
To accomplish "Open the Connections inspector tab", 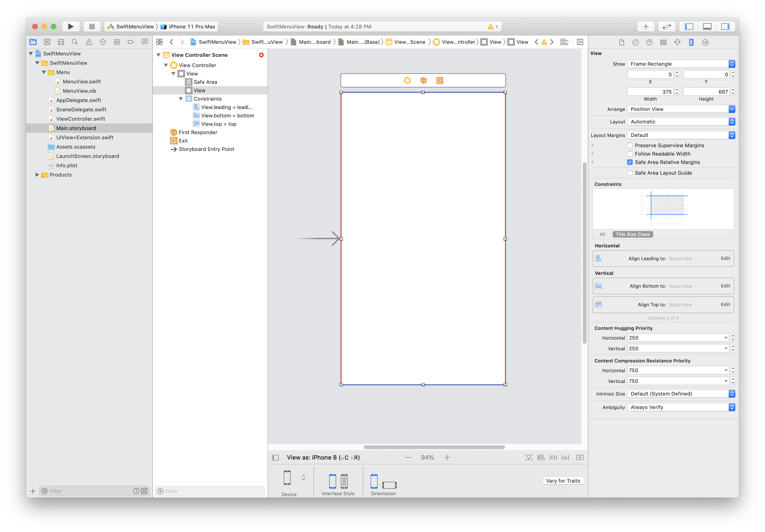I will 705,42.
